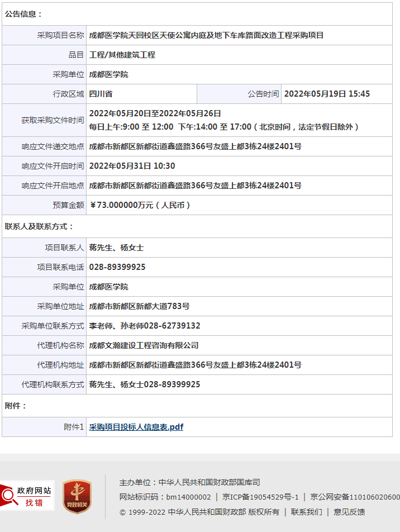Click the 代理机构地址 address value
Image resolution: width=400 pixels, height=532 pixels.
click(x=195, y=365)
